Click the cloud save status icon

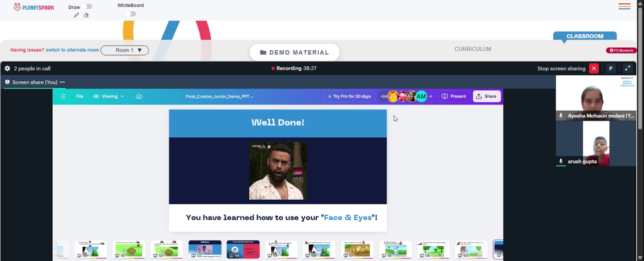click(x=139, y=97)
